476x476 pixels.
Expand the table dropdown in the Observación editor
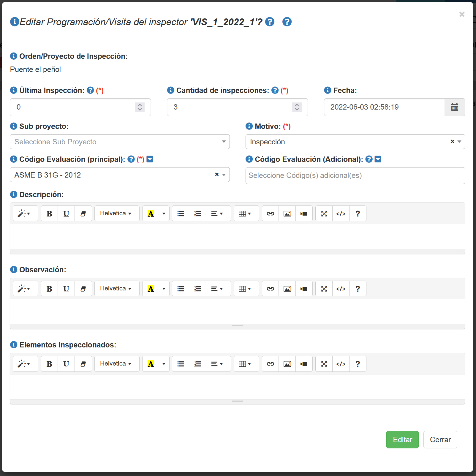point(245,289)
